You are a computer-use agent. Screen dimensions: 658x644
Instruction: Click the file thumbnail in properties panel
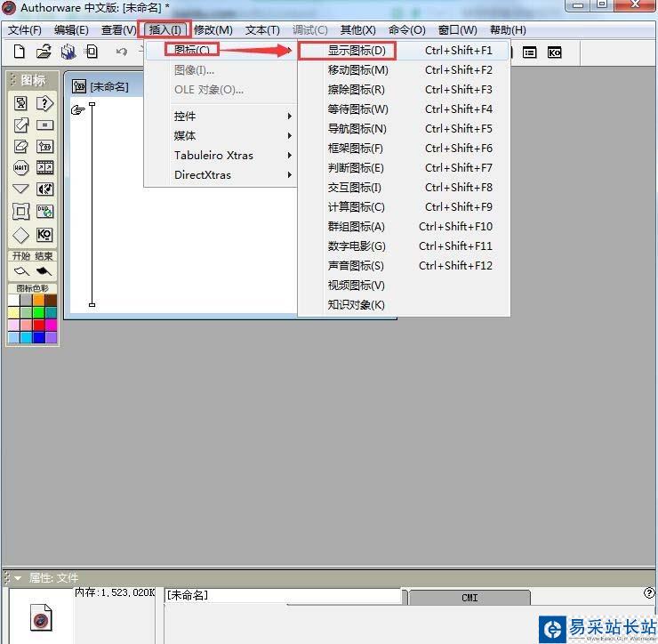click(41, 617)
